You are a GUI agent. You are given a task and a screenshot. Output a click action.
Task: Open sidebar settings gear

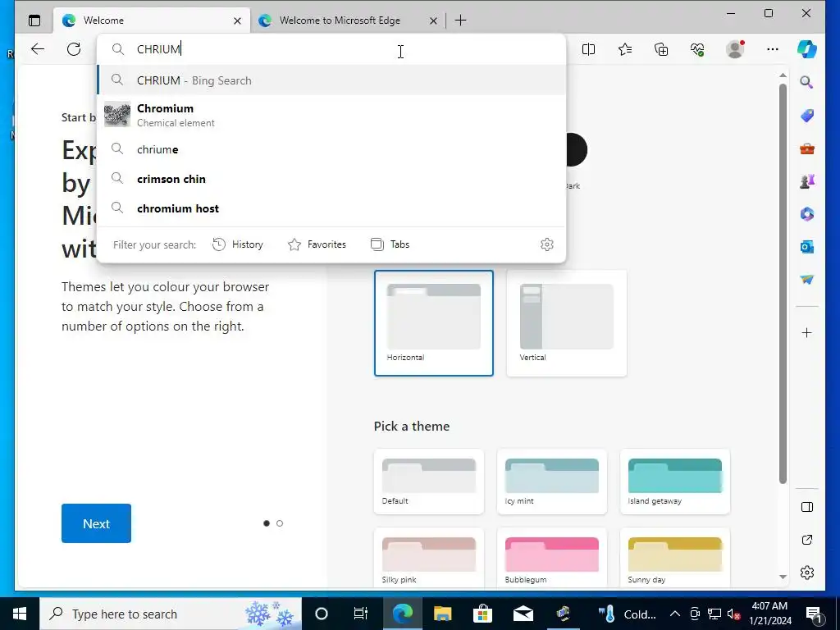coord(807,573)
